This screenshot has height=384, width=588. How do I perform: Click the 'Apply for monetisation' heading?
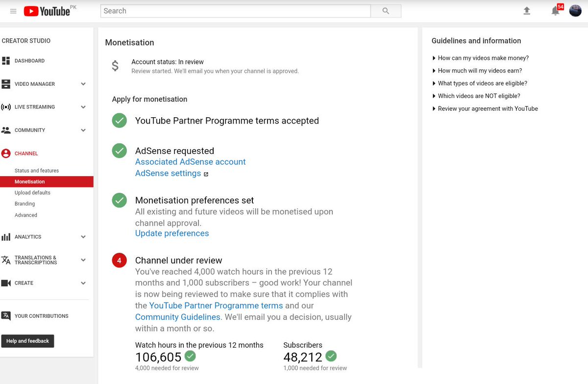click(x=149, y=99)
